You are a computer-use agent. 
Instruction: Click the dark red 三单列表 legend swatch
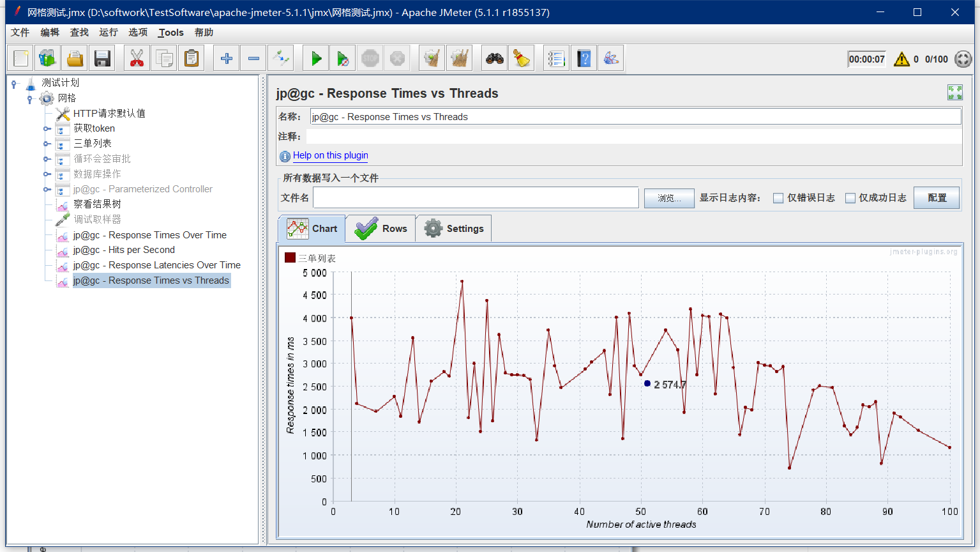pyautogui.click(x=290, y=257)
